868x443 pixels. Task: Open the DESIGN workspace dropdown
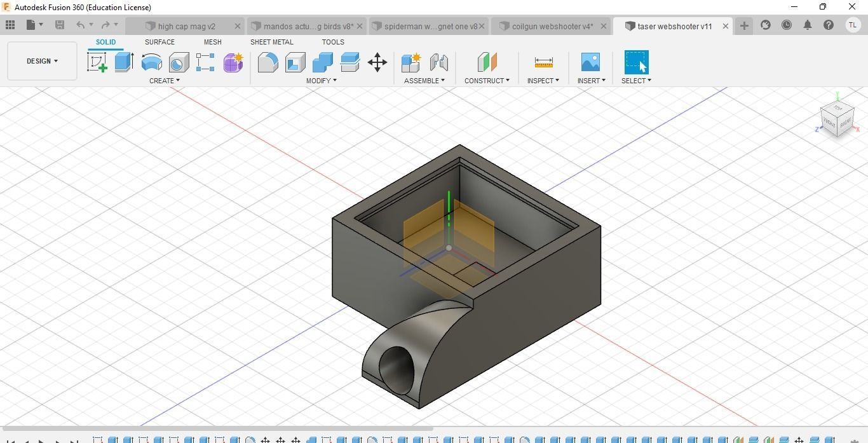pos(43,61)
